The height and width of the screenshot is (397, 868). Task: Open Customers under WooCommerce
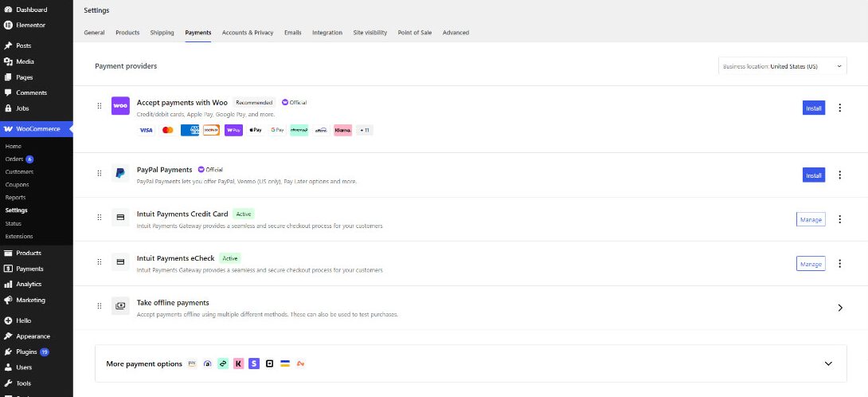[19, 172]
